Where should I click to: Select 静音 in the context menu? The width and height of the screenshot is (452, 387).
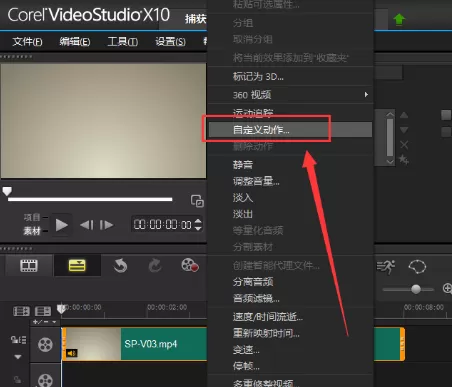[x=290, y=165]
